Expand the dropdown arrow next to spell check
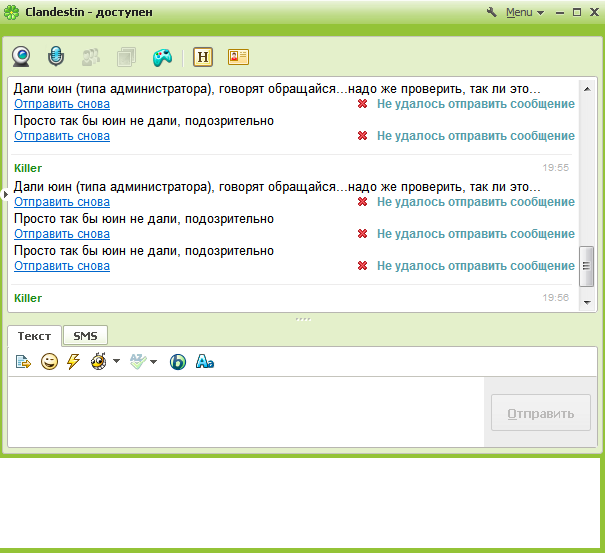Viewport: 605px width, 553px height. [154, 362]
